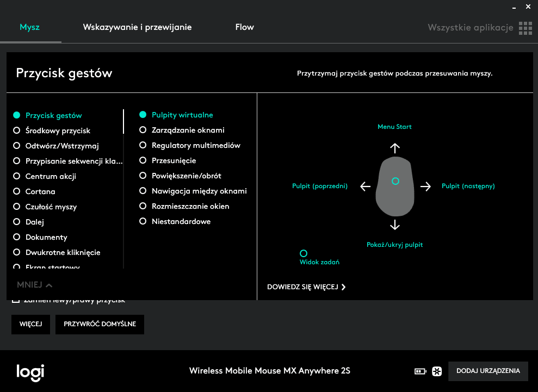Open the Flow tab
The image size is (538, 392).
point(244,27)
